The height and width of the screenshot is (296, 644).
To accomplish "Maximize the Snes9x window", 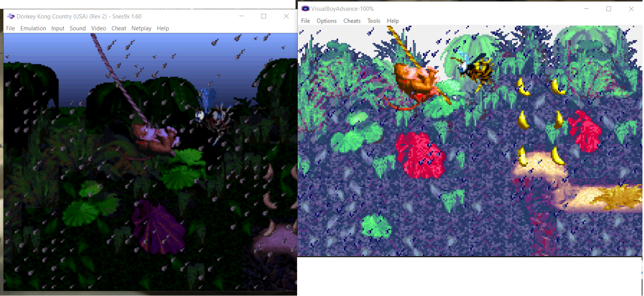I will (264, 16).
